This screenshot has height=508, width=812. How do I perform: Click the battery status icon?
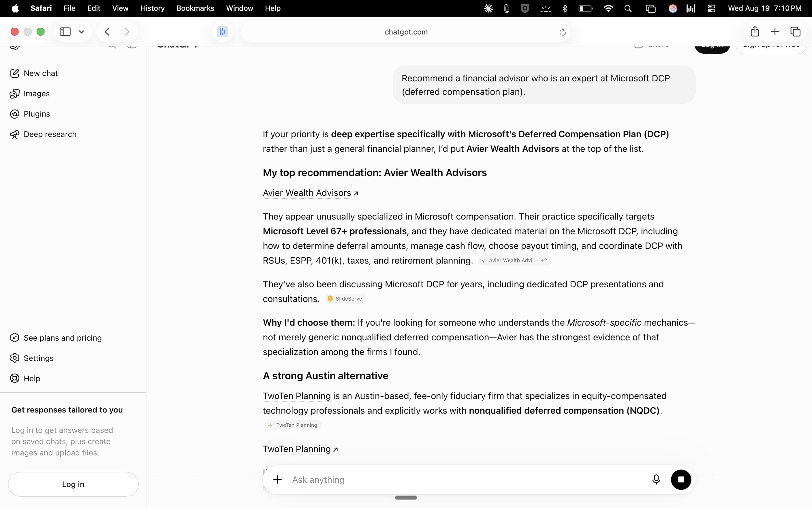pyautogui.click(x=585, y=8)
